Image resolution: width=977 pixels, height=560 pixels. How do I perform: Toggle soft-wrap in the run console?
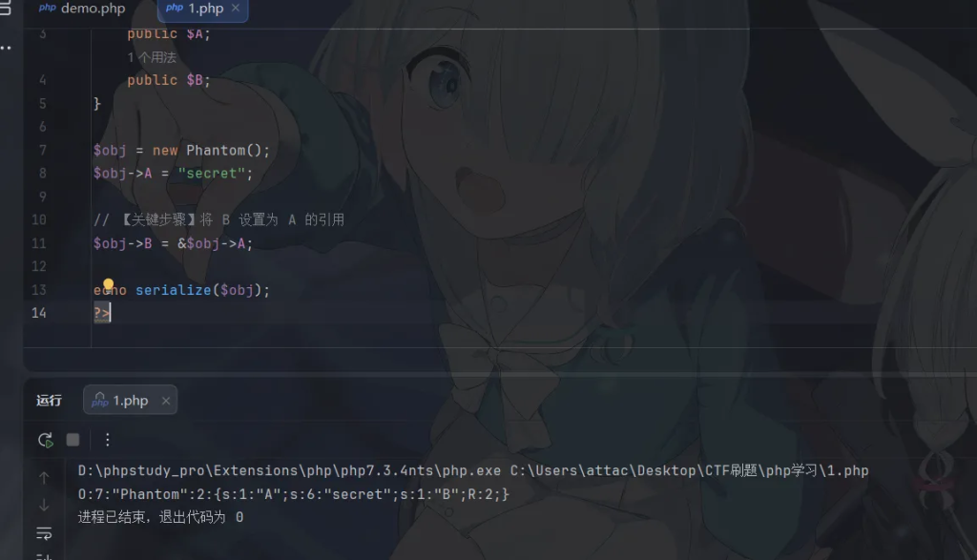click(44, 532)
